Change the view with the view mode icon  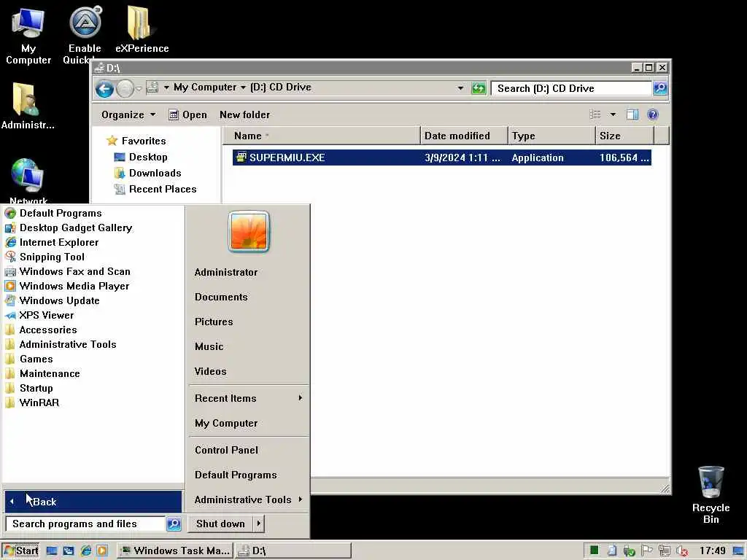(x=595, y=114)
